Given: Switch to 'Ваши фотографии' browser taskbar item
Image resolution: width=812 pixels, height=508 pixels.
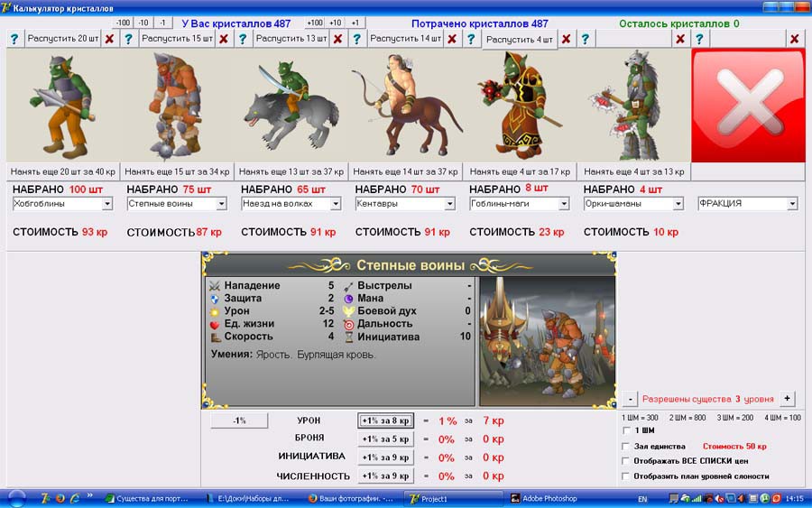Looking at the screenshot, I should (x=351, y=499).
